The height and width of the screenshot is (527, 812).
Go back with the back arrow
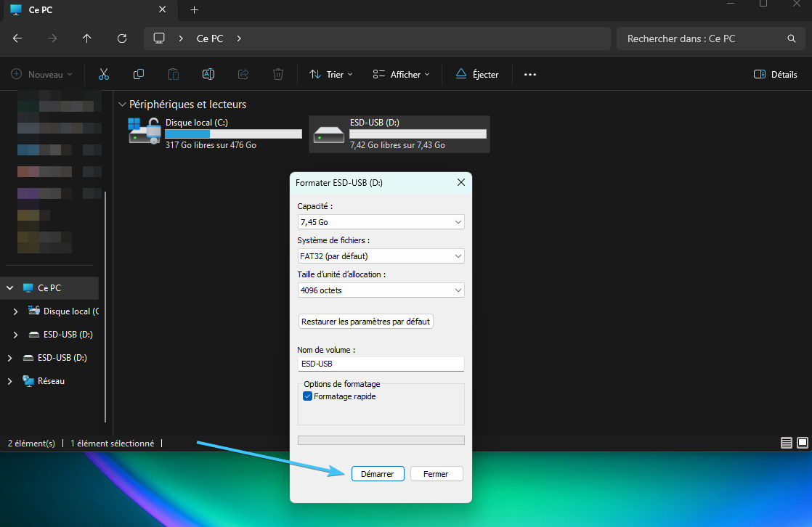click(x=17, y=38)
